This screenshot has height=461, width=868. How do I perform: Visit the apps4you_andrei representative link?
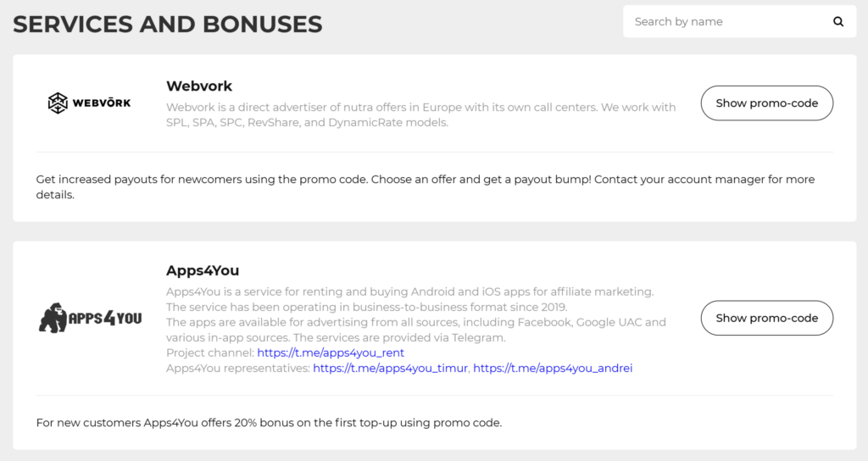(553, 368)
